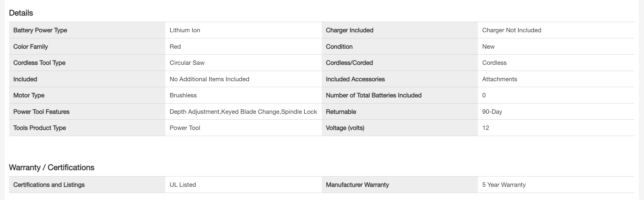
Task: Select the Manufacturer Warranty label
Action: tap(357, 185)
